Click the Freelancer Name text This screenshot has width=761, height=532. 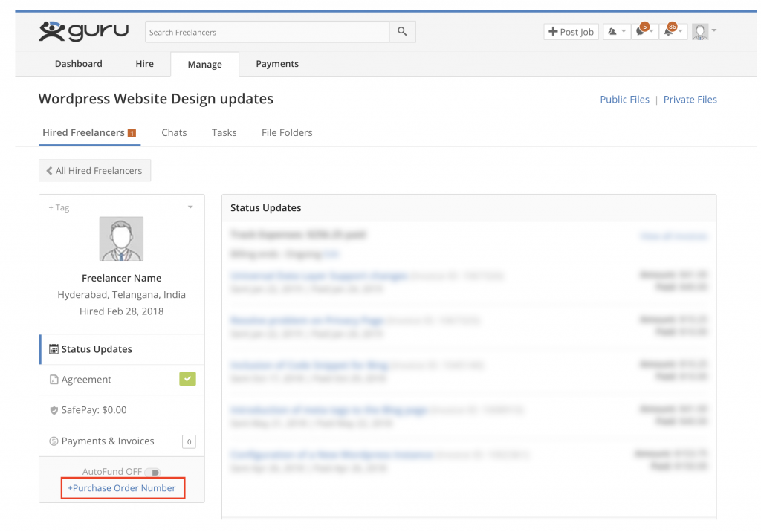coord(121,278)
